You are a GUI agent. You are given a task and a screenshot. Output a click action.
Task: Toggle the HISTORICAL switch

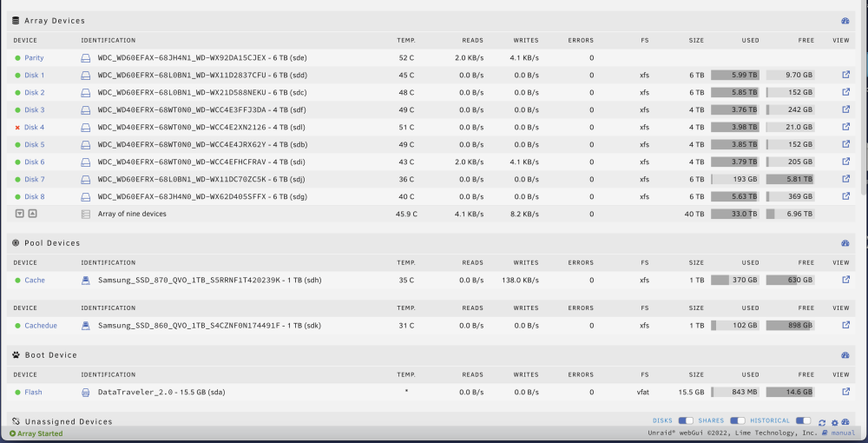(803, 420)
